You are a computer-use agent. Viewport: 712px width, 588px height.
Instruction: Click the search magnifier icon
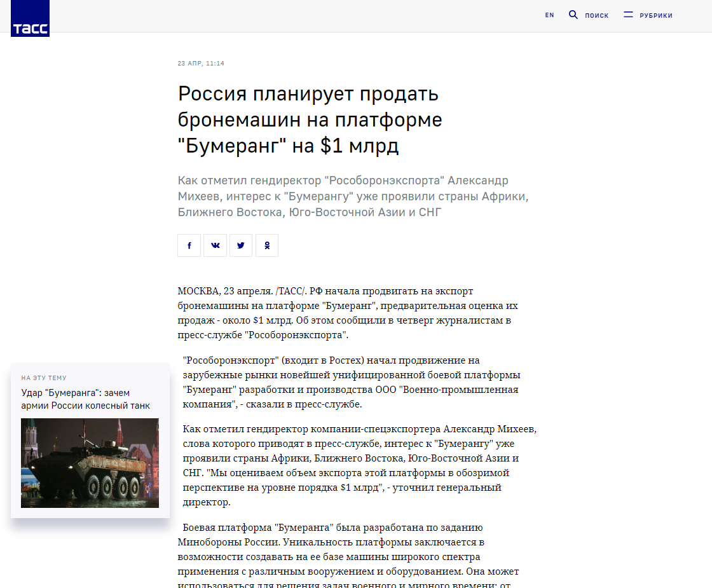tap(573, 15)
